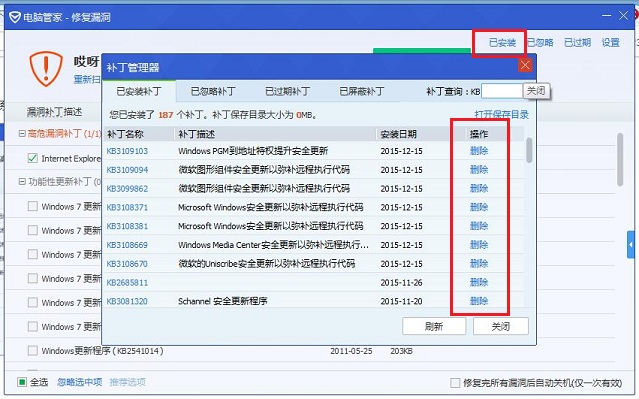
Task: Click the orange warning shield icon
Action: [x=46, y=68]
